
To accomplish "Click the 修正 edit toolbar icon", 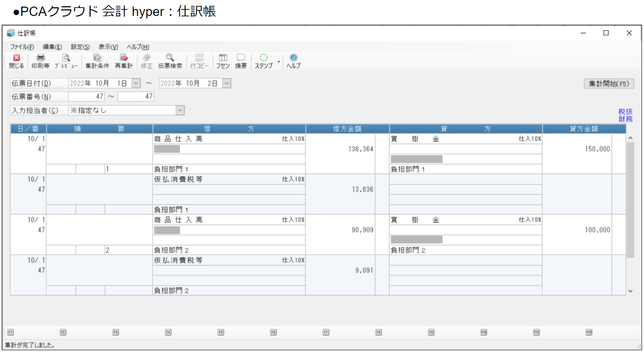I will pos(146,61).
